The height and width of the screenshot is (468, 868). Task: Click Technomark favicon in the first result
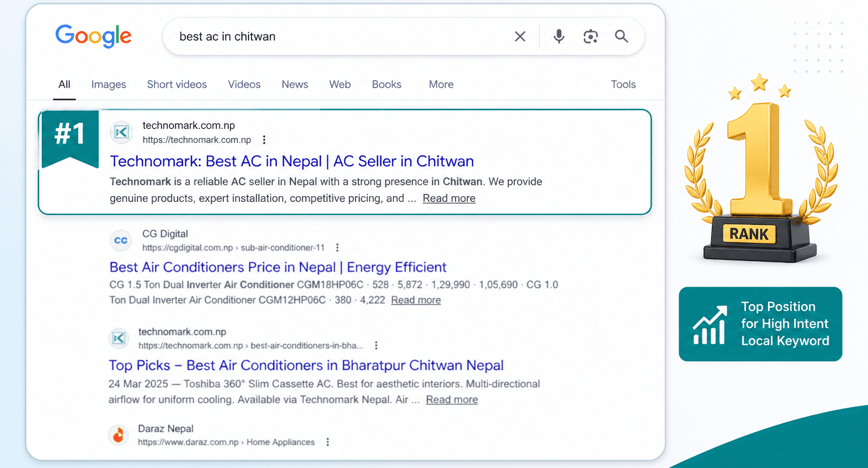pyautogui.click(x=121, y=132)
